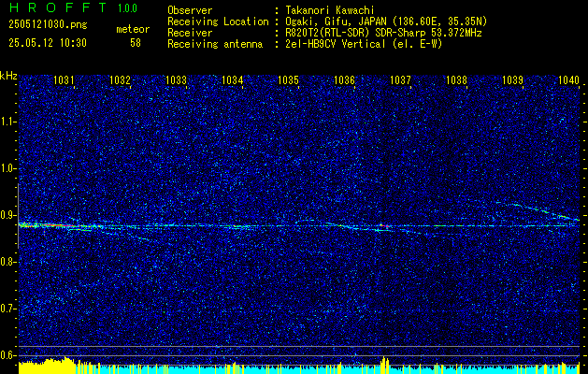
Task: Click the meteor label
Action: point(133,29)
